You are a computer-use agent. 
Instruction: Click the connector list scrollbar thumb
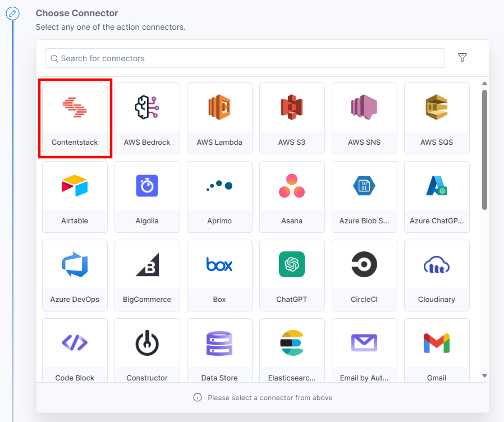point(485,150)
